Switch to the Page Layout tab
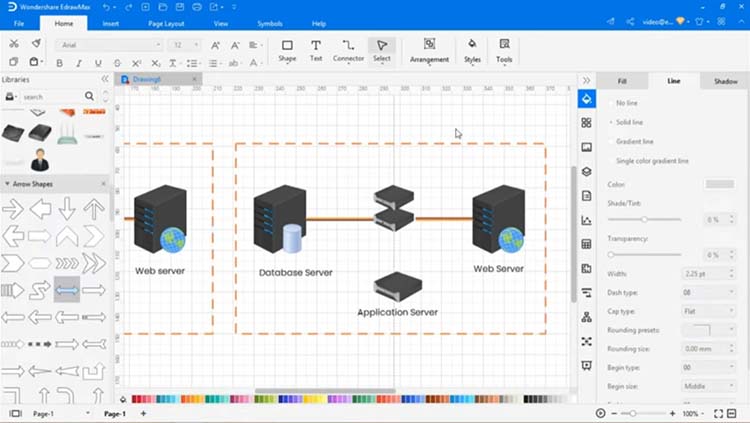750x423 pixels. tap(166, 23)
